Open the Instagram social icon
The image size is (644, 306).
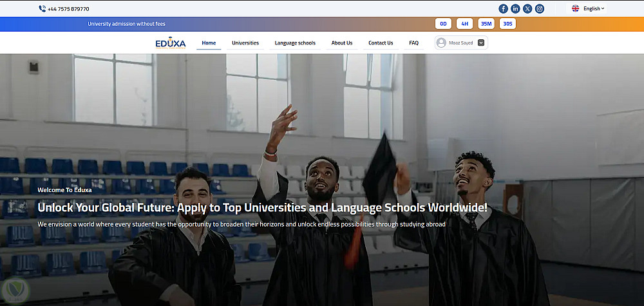[x=540, y=8]
